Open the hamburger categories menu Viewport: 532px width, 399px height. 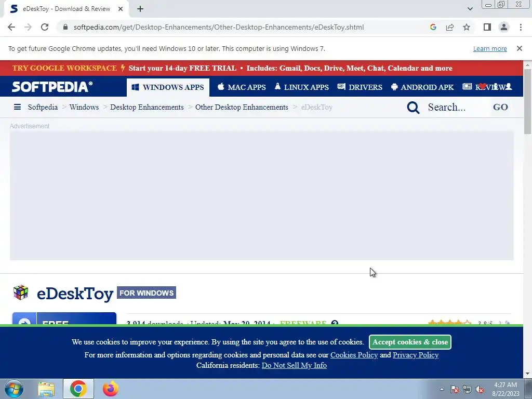17,107
